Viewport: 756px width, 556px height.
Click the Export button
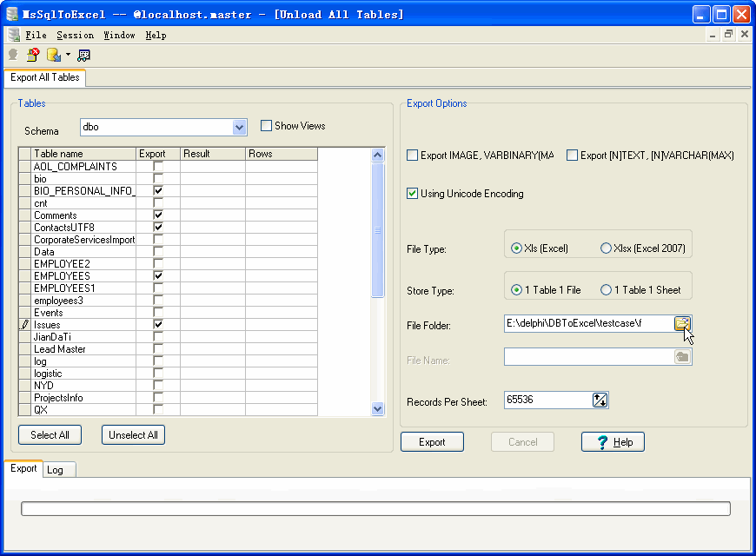coord(432,442)
